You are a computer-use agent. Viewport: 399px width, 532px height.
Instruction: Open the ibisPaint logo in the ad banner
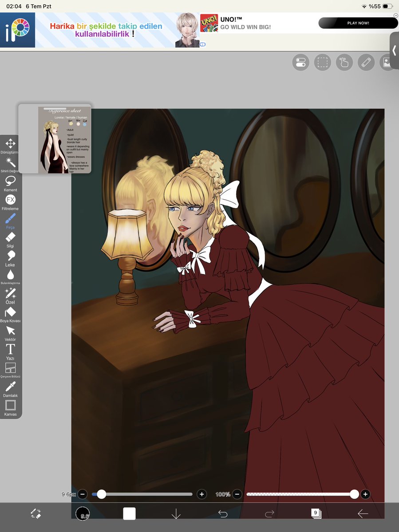click(17, 30)
